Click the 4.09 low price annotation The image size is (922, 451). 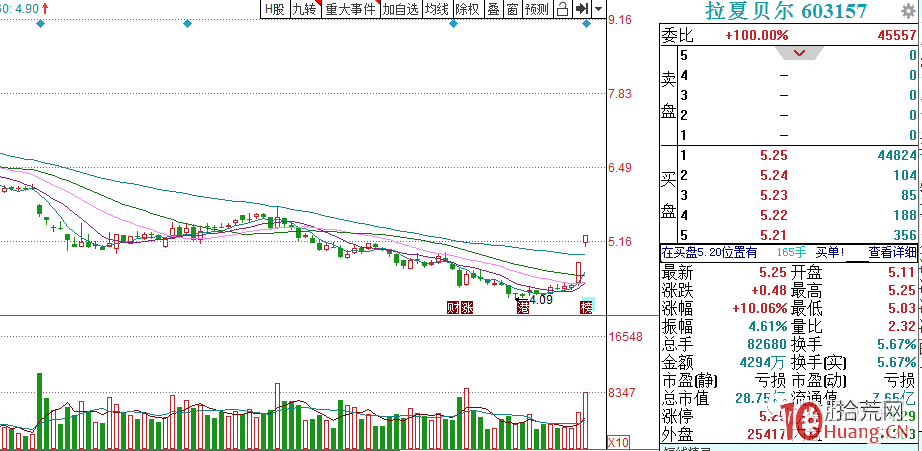tap(541, 300)
